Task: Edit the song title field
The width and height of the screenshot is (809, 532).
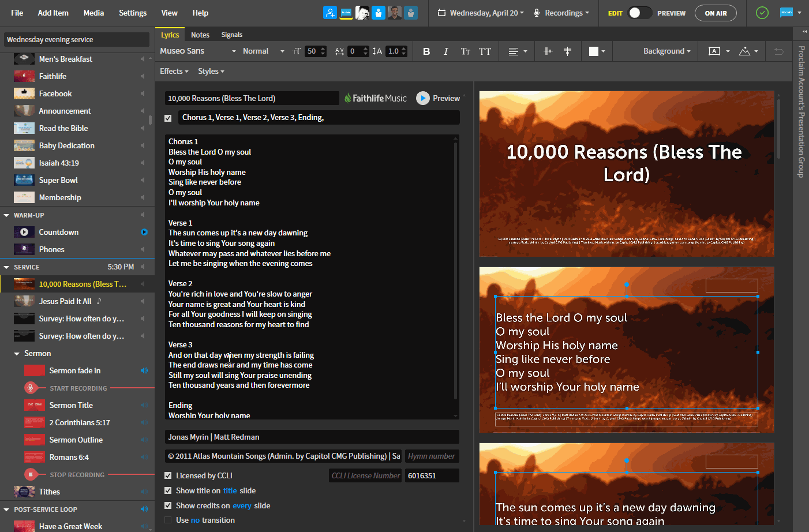Action: 252,98
